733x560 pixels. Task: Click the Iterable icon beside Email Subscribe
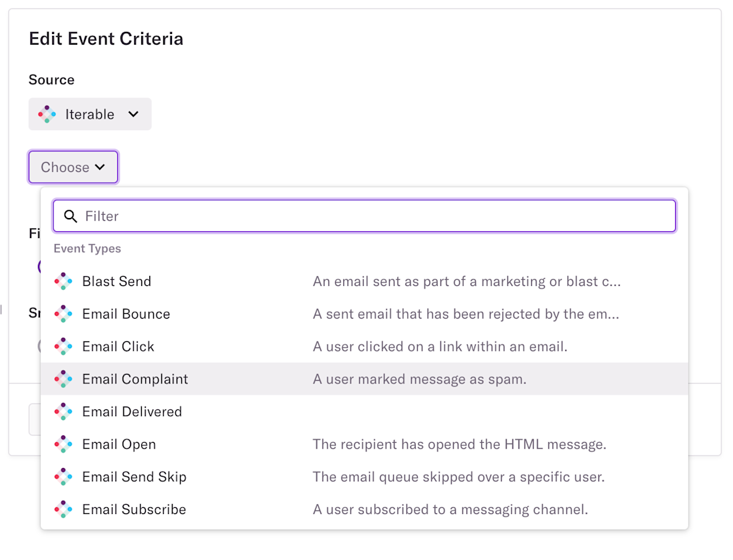[63, 510]
